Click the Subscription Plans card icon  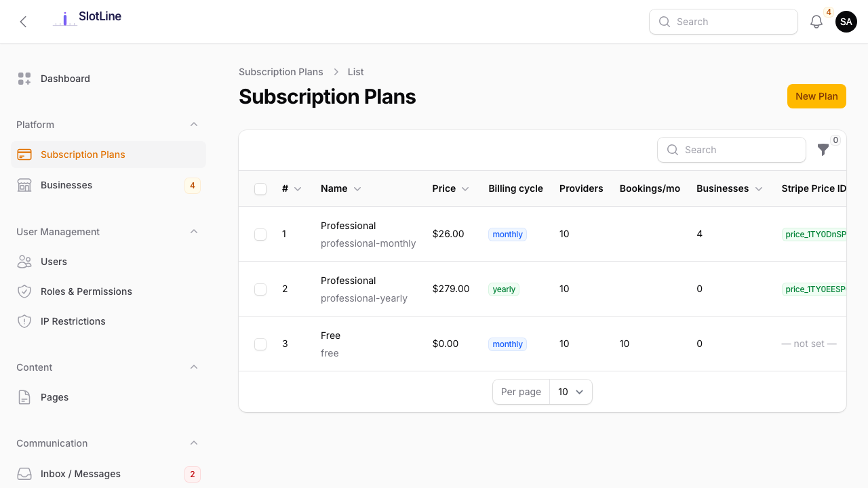(24, 155)
